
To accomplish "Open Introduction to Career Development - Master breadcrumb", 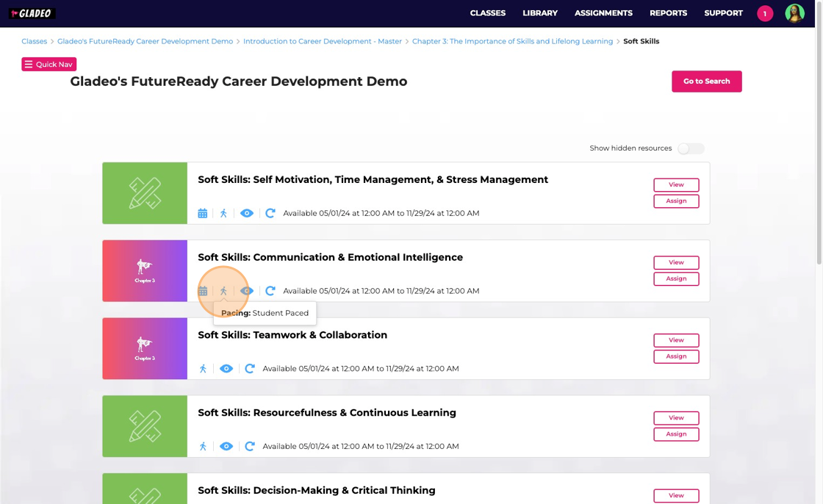I will [x=323, y=41].
